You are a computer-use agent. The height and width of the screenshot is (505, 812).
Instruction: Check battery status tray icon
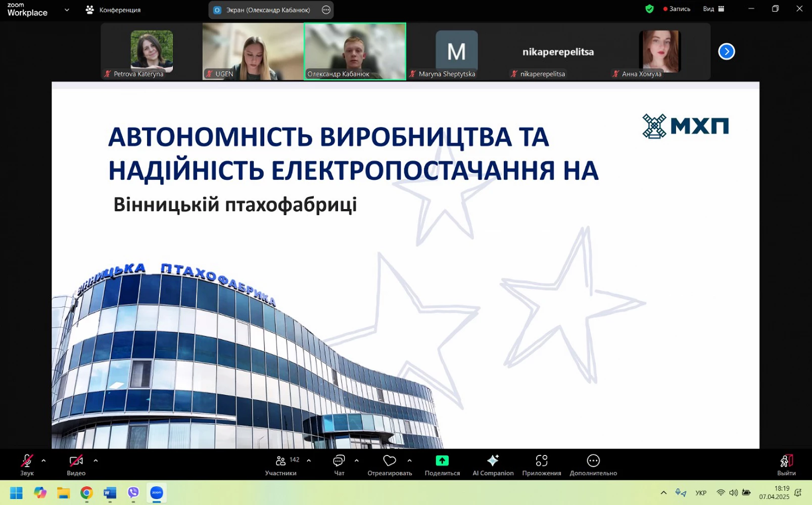[x=746, y=493]
